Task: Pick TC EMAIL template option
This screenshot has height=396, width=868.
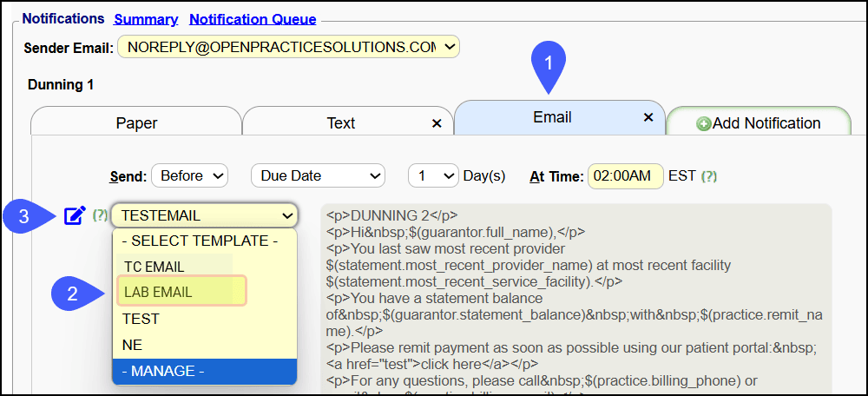Action: 154,267
